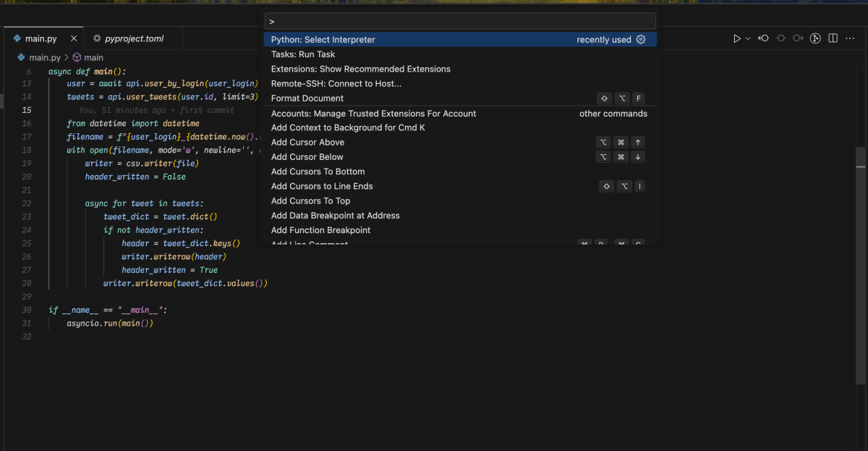
Task: Click the circled right-arrow icon in editor toolbar
Action: pyautogui.click(x=798, y=38)
